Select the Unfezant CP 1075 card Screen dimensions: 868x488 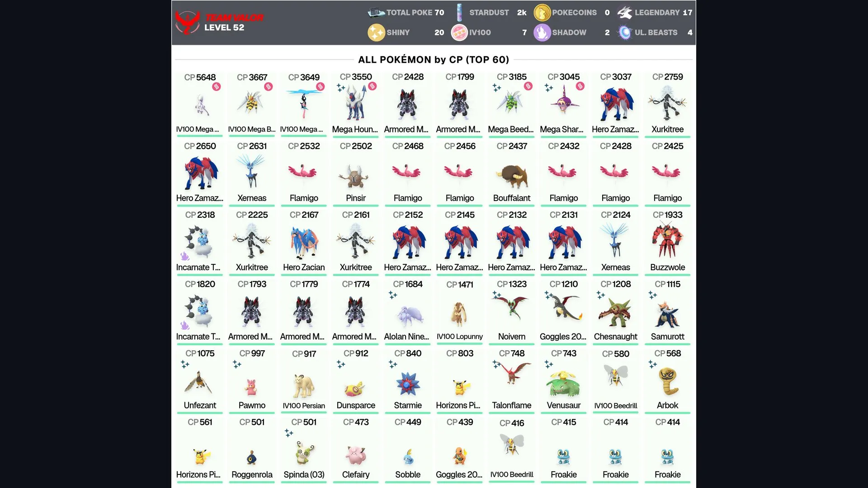tap(200, 381)
